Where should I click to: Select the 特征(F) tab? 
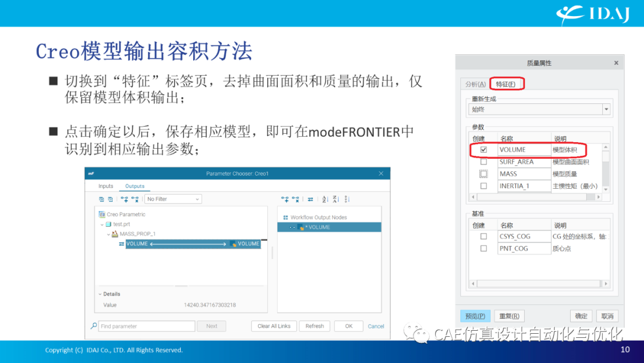pyautogui.click(x=506, y=84)
